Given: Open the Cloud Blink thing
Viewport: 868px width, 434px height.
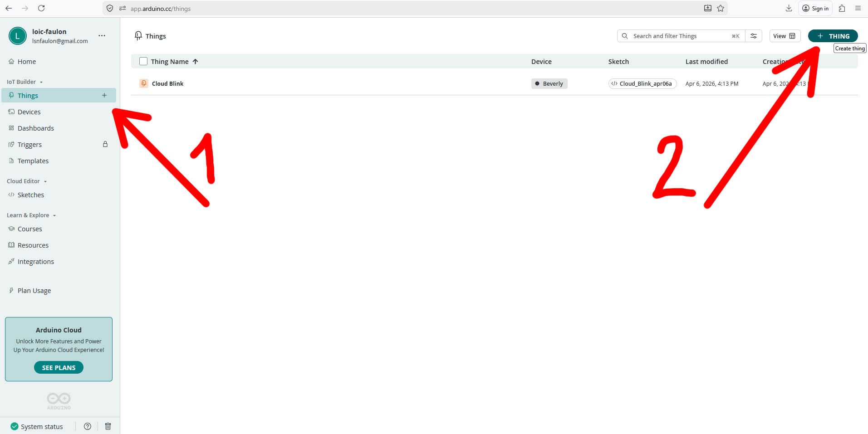Looking at the screenshot, I should coord(167,83).
